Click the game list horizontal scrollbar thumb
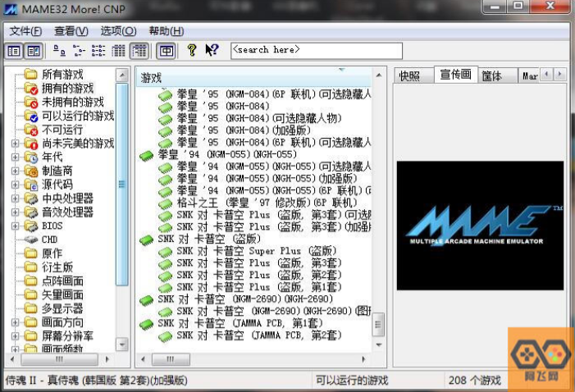 171,359
